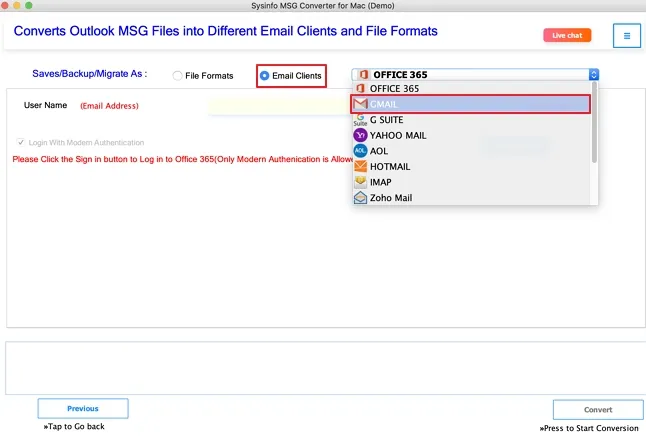Viewport: 646px width, 440px height.
Task: Click the Yahoo Mail purple icon
Action: [360, 135]
